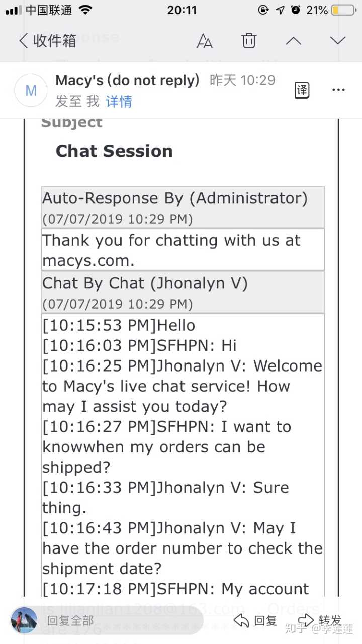Go to previous email with up chevron
Viewport: 362px width, 644px height.
(293, 41)
